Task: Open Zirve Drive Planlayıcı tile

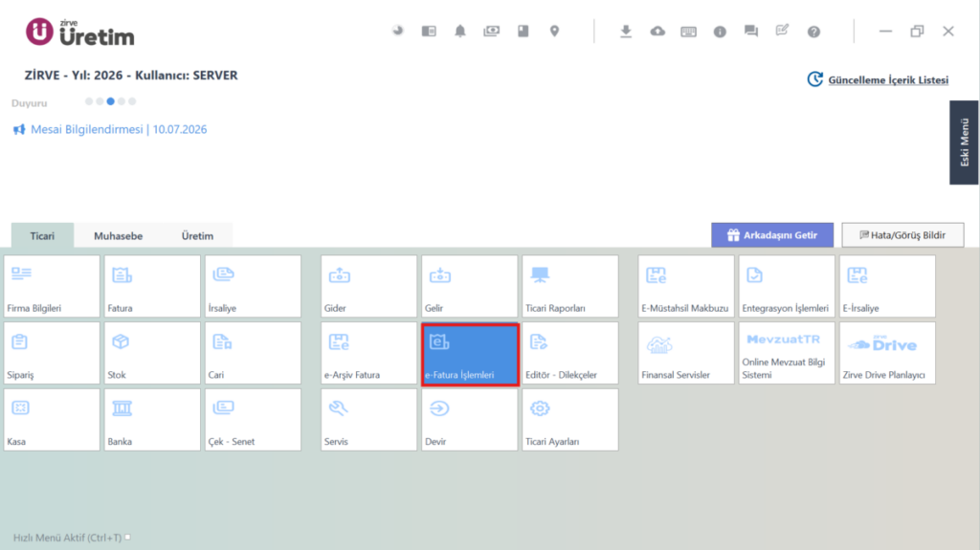Action: coord(887,353)
